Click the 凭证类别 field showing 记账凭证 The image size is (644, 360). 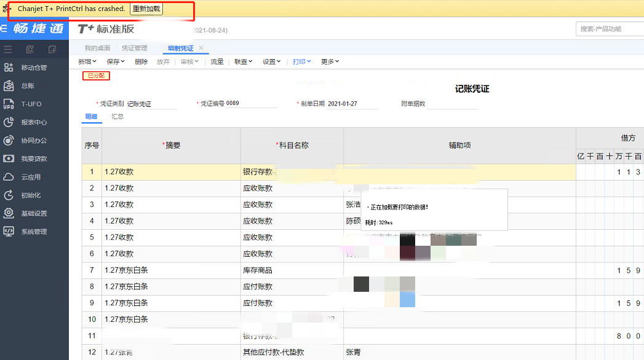point(151,104)
